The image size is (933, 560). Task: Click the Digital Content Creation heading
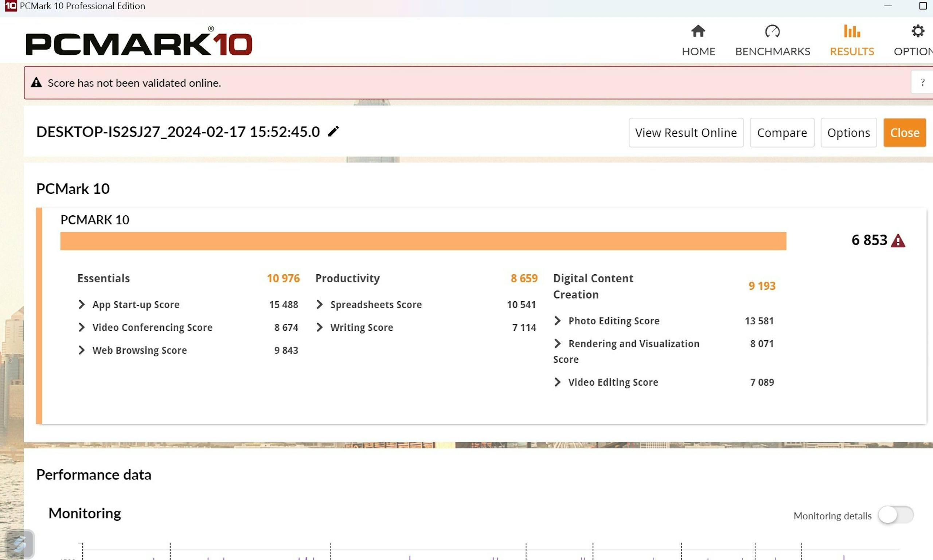tap(593, 286)
